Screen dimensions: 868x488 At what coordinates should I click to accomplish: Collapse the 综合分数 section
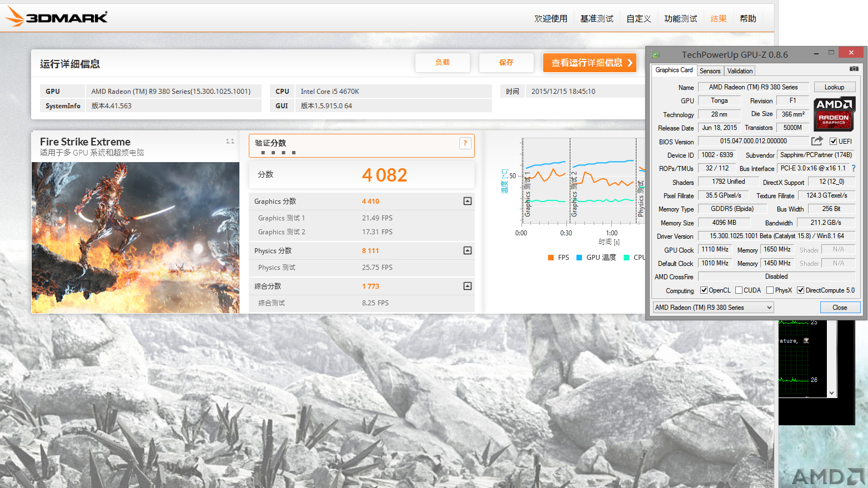[468, 286]
